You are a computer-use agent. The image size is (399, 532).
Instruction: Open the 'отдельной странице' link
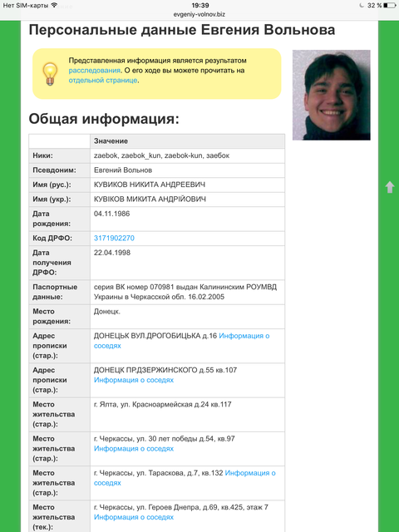click(103, 80)
